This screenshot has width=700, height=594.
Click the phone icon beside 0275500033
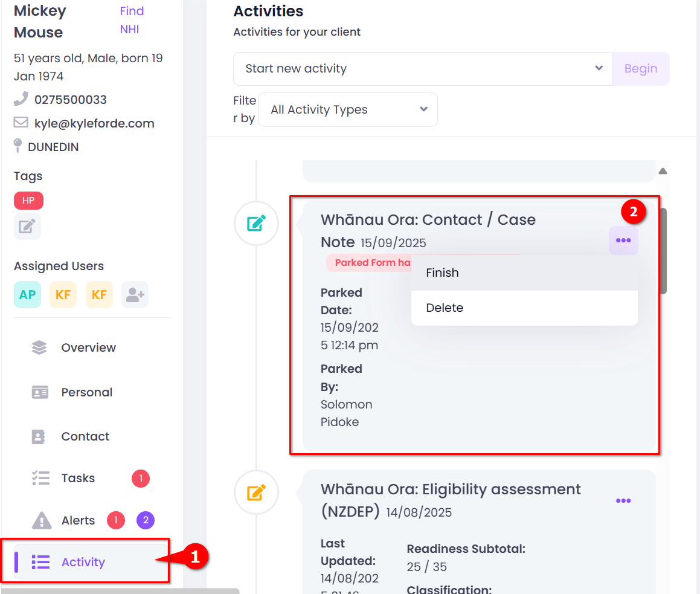click(21, 98)
